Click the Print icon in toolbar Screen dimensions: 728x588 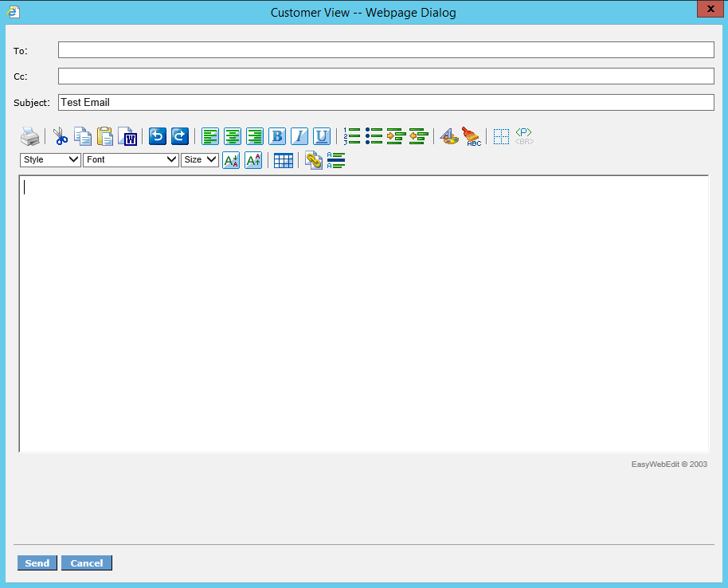pyautogui.click(x=30, y=136)
